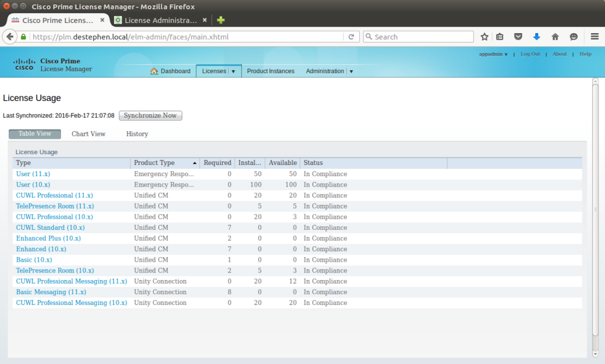
Task: Bookmark this page with the star icon
Action: click(x=484, y=37)
